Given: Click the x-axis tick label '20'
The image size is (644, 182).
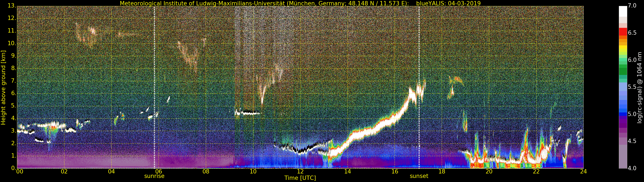Looking at the screenshot, I should tap(489, 172).
